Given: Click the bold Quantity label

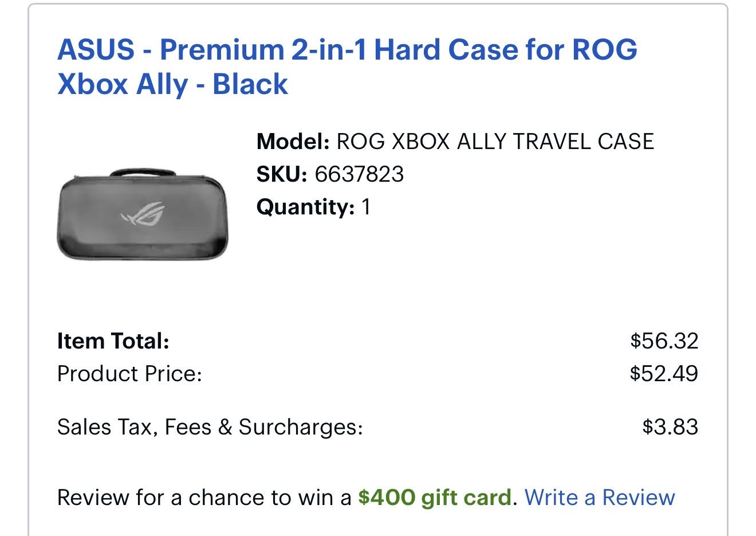Looking at the screenshot, I should click(305, 207).
